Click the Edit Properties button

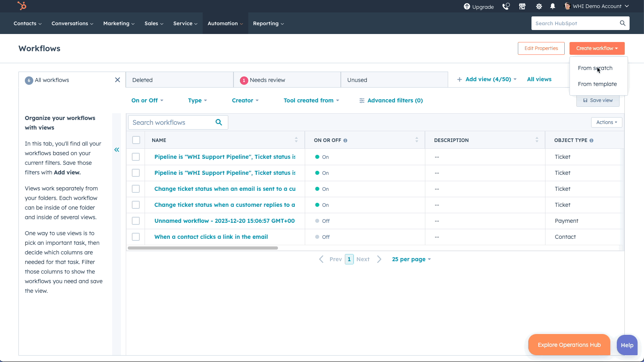541,48
